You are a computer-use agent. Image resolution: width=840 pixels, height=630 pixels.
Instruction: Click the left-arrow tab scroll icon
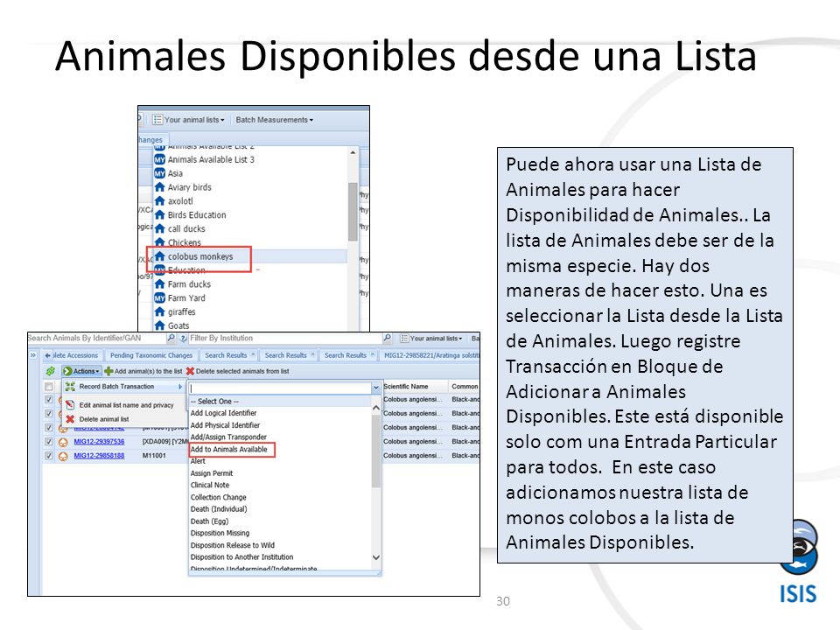(47, 355)
